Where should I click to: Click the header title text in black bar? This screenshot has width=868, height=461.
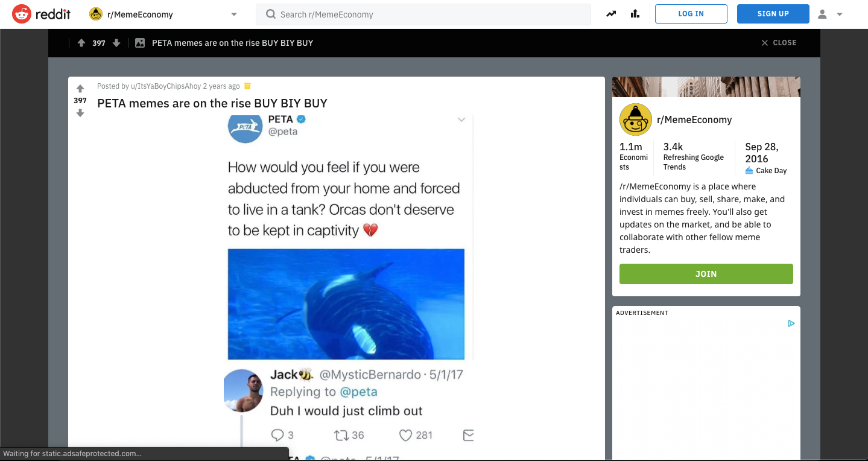pos(233,43)
